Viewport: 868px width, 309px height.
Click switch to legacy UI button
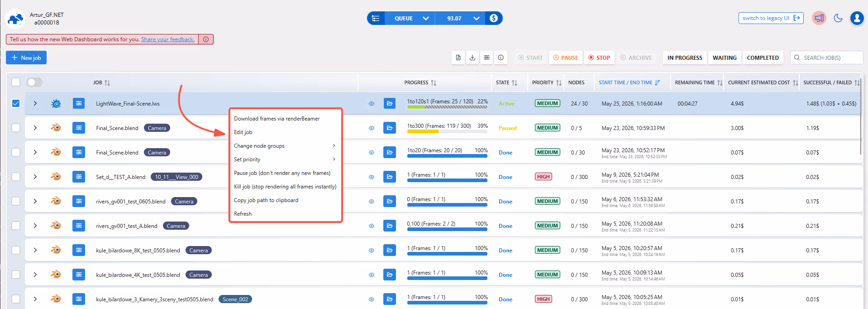[771, 18]
